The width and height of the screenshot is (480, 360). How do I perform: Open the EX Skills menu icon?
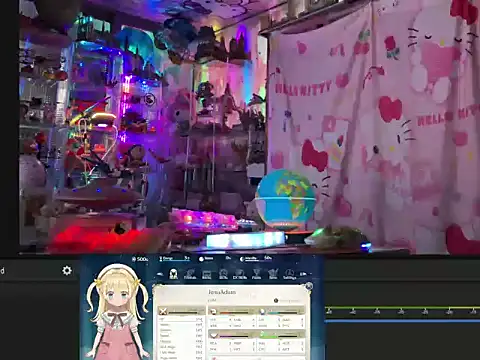tap(240, 274)
